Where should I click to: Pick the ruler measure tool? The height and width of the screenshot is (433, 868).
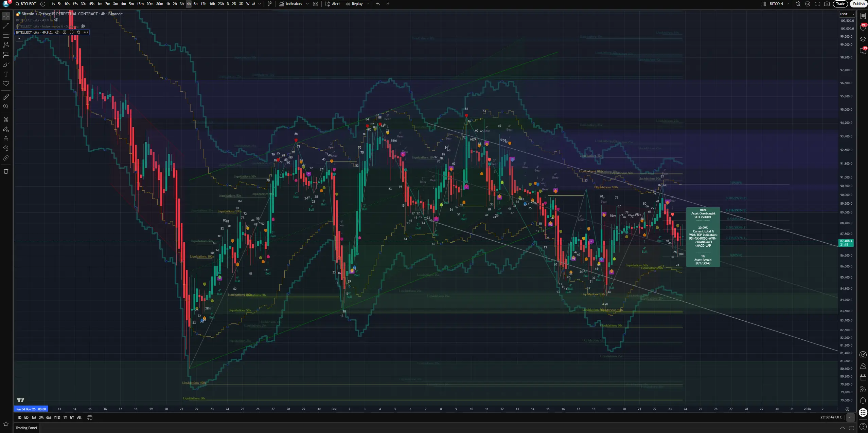[x=6, y=97]
